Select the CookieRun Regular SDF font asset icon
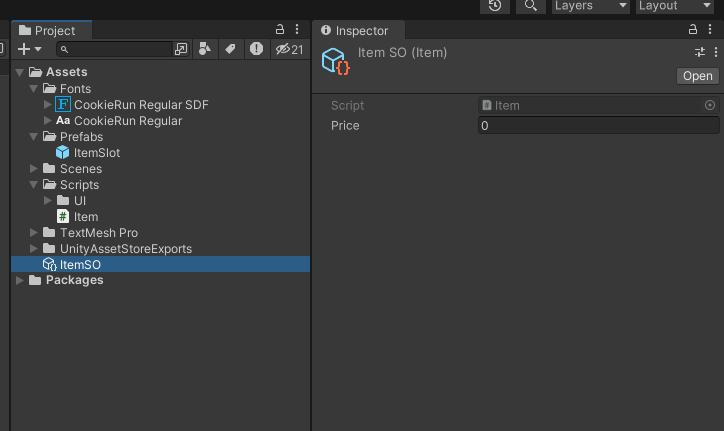Image resolution: width=724 pixels, height=431 pixels. click(x=63, y=104)
